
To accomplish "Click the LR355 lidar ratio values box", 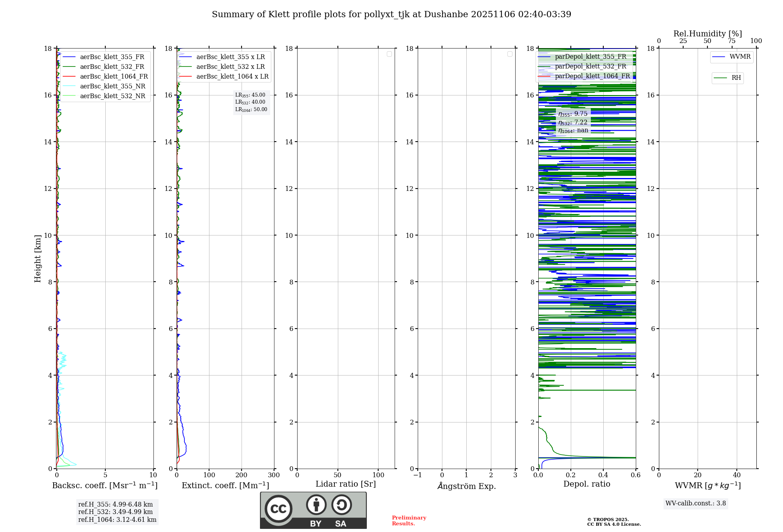I will [251, 102].
